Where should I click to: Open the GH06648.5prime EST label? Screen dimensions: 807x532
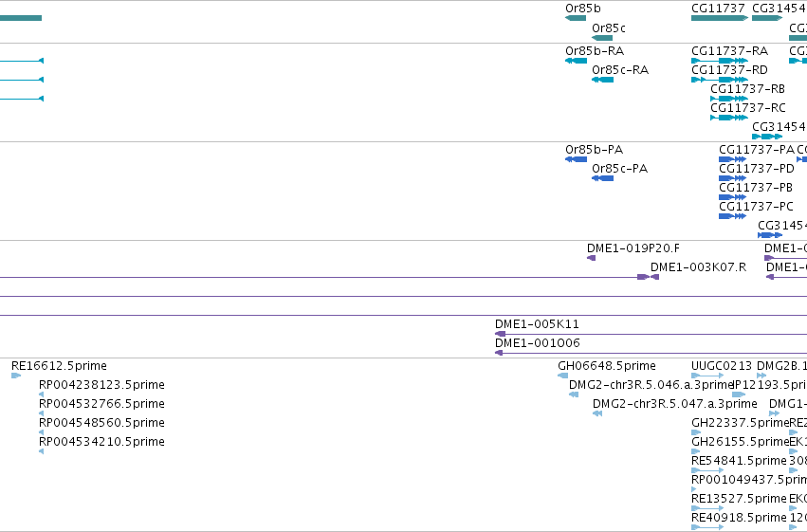607,366
